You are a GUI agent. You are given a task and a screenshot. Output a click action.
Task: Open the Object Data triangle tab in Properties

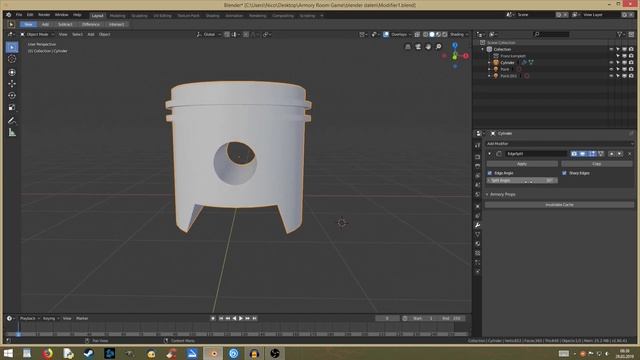pos(478,234)
